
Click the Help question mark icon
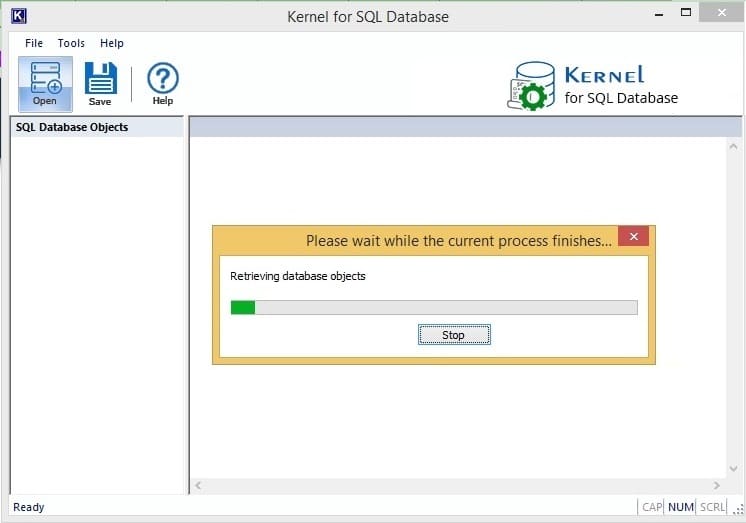tap(163, 84)
